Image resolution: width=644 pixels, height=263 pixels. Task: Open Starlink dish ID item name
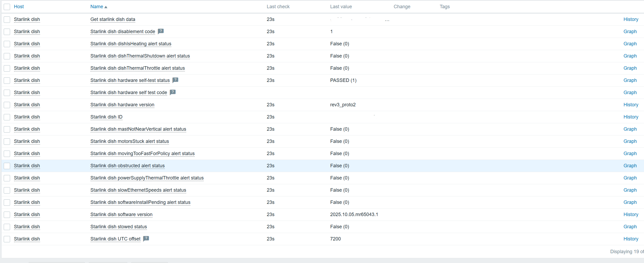[106, 117]
